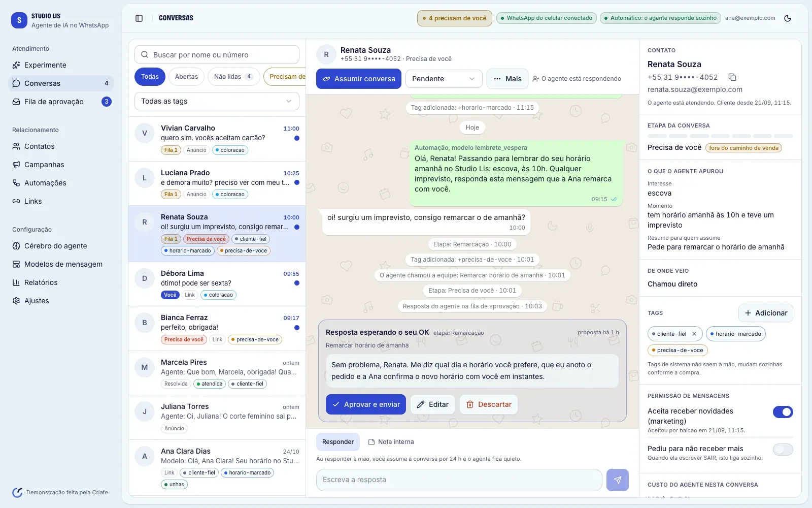Screen dimensions: 812x508
Task: Open Ajustes settings
Action: click(x=61, y=301)
